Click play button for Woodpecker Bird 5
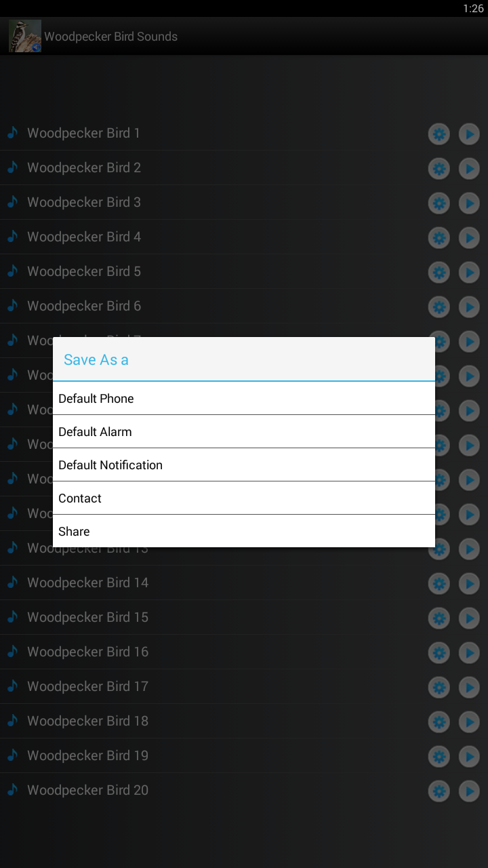The height and width of the screenshot is (868, 488). point(469,273)
